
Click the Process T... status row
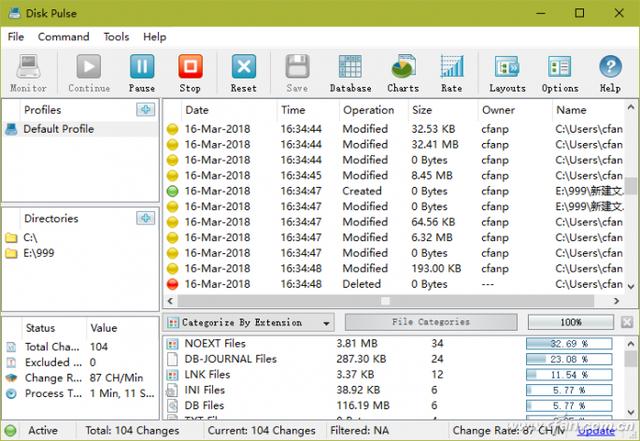[x=80, y=394]
